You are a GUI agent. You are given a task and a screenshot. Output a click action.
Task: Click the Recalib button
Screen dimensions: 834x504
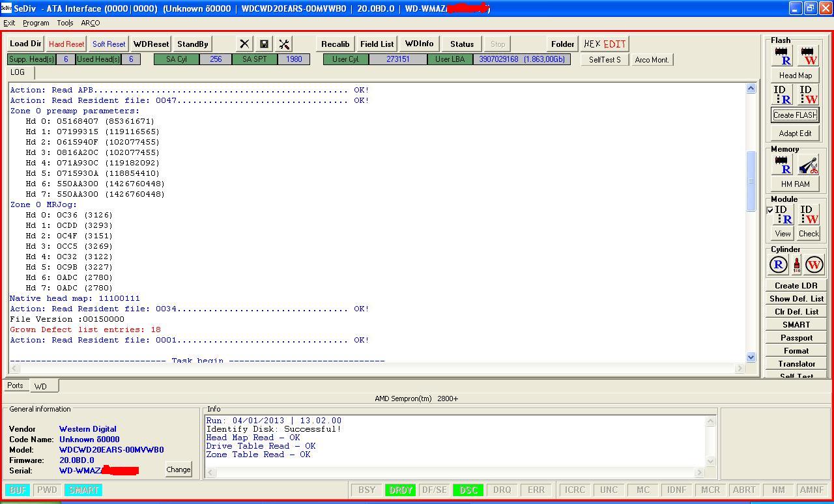click(x=336, y=44)
